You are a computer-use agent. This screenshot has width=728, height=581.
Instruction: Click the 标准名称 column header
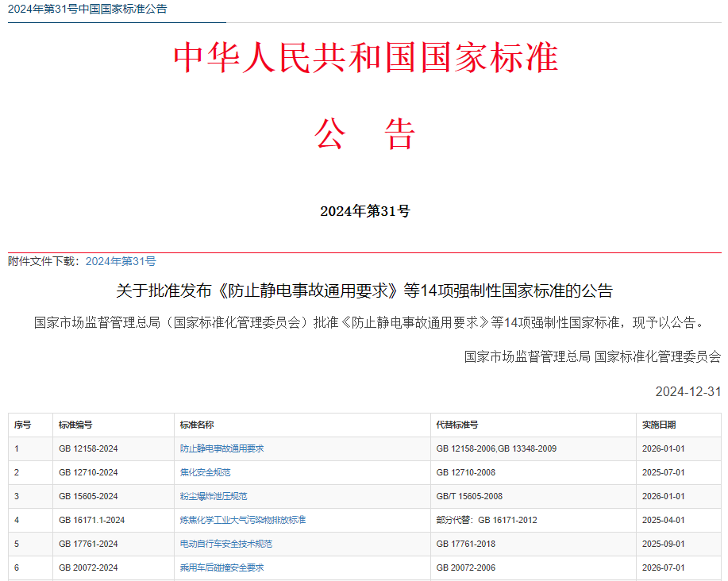click(197, 425)
